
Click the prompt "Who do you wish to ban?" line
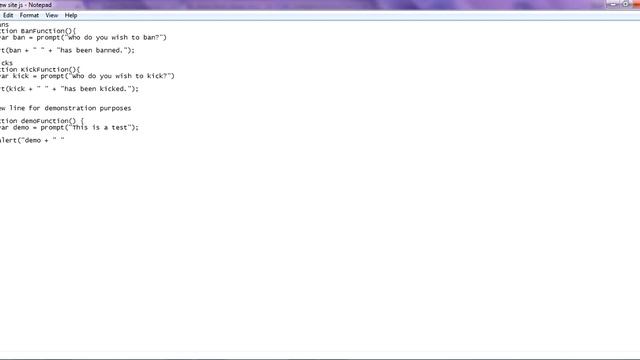[x=83, y=38]
